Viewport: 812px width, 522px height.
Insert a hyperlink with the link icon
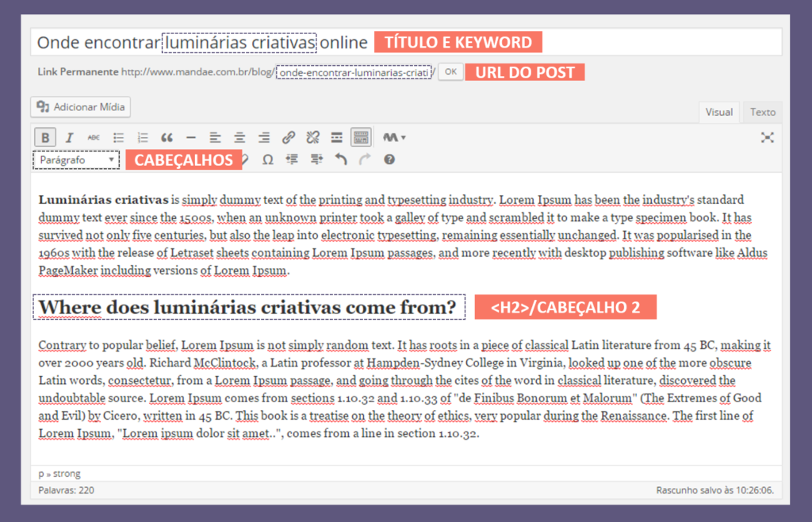point(288,136)
